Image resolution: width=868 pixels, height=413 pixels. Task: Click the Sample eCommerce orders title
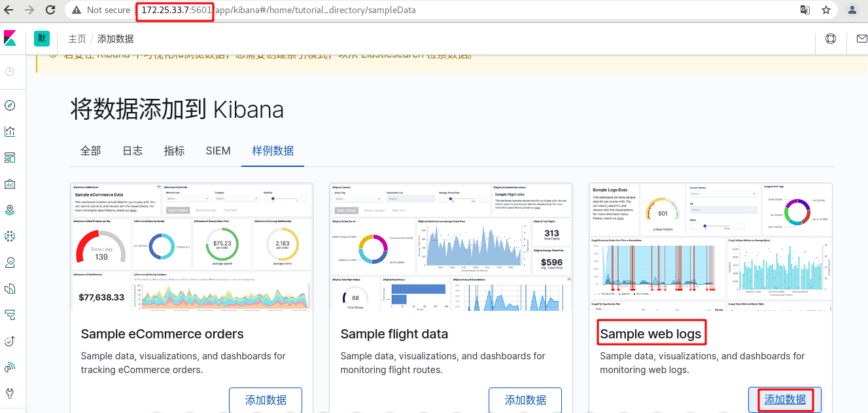click(162, 334)
